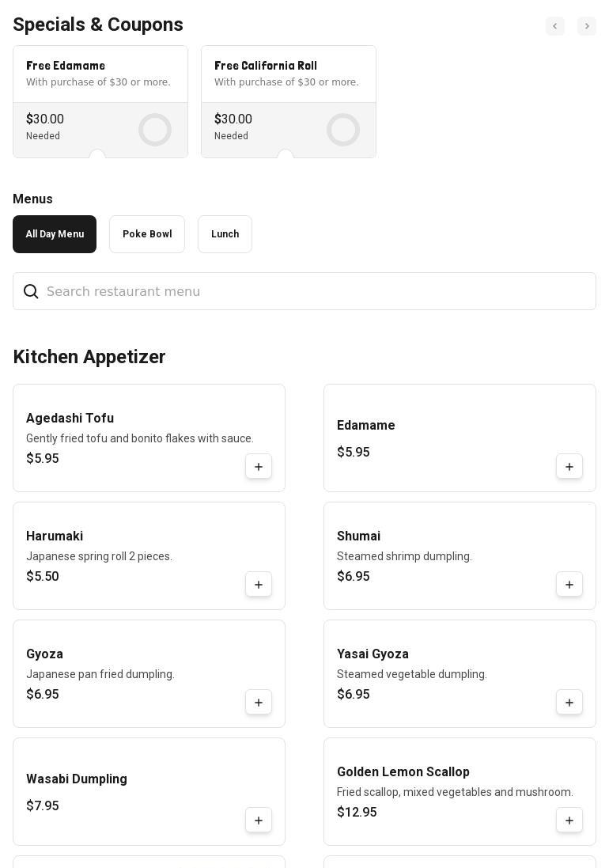Click the Free California Roll progress ring
This screenshot has height=868, width=609.
pos(343,130)
